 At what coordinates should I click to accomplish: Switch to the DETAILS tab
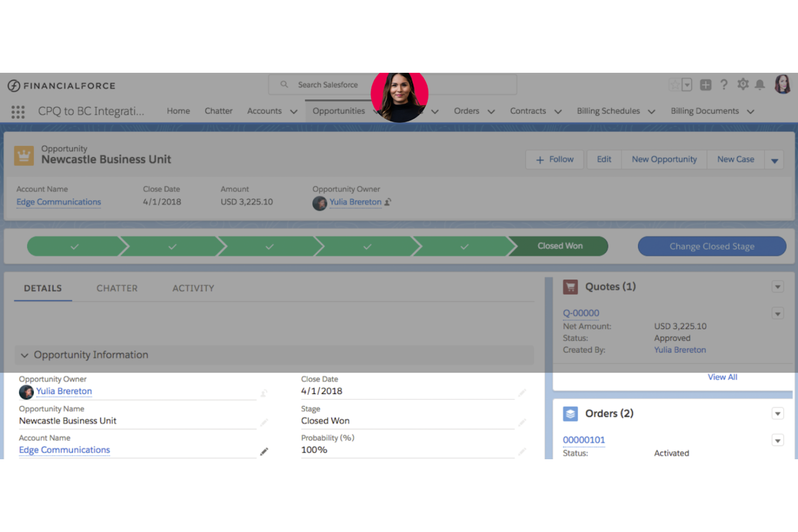(43, 288)
